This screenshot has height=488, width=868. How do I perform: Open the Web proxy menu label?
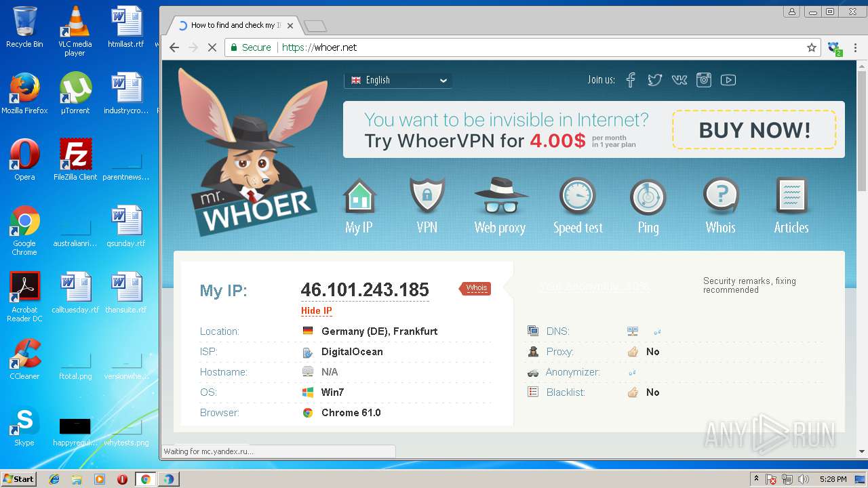500,228
